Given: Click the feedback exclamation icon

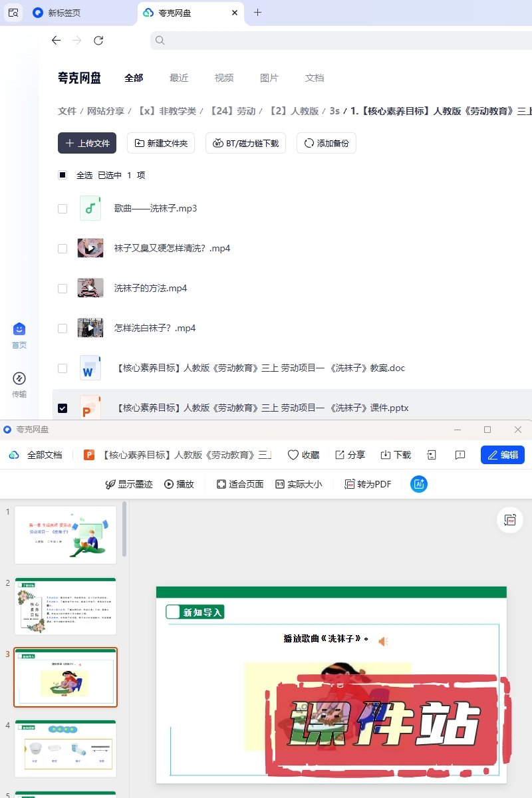Looking at the screenshot, I should click(460, 455).
